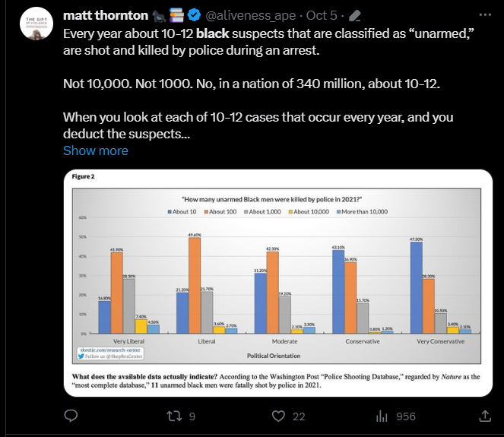Open matt thornton's profile name link
This screenshot has height=437, width=504.
pos(105,15)
